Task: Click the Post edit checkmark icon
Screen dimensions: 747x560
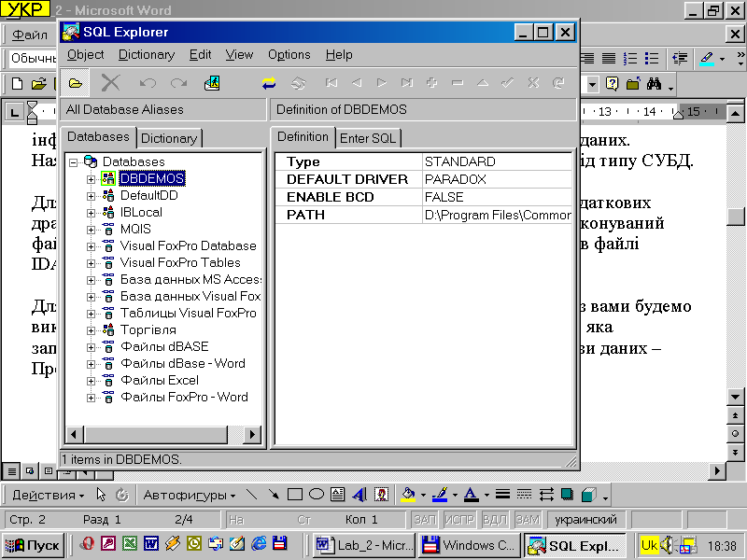Action: coord(508,83)
